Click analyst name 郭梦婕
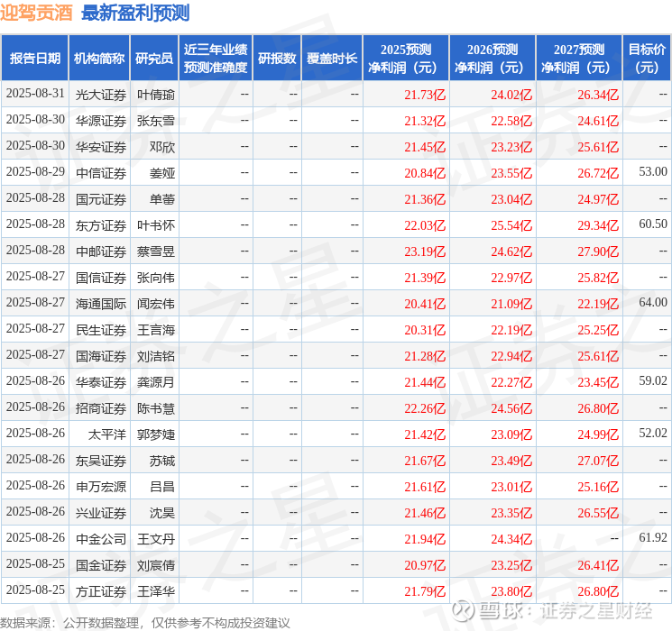The height and width of the screenshot is (631, 672). 156,434
